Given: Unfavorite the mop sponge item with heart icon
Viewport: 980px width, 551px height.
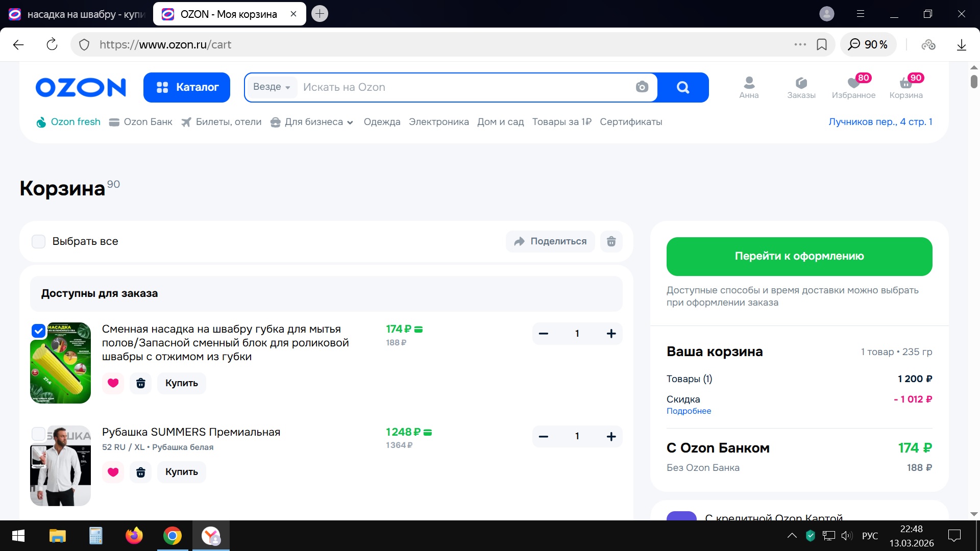Looking at the screenshot, I should (x=113, y=383).
